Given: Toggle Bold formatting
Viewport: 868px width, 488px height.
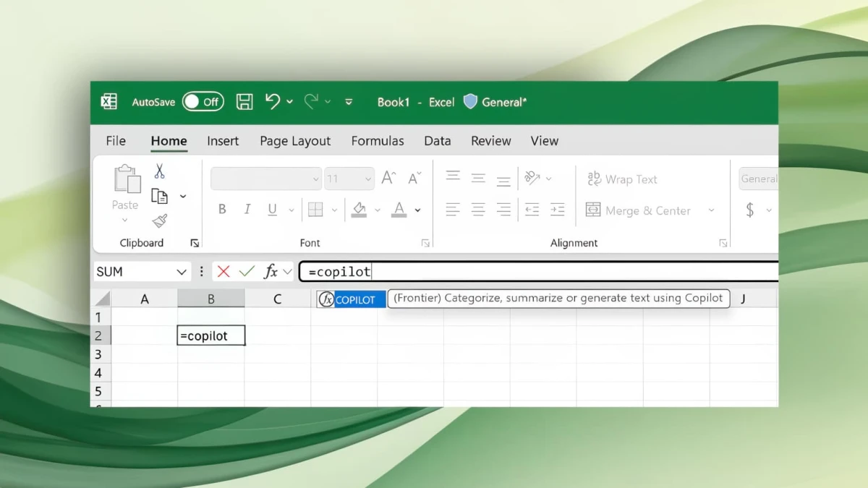Looking at the screenshot, I should click(x=222, y=210).
